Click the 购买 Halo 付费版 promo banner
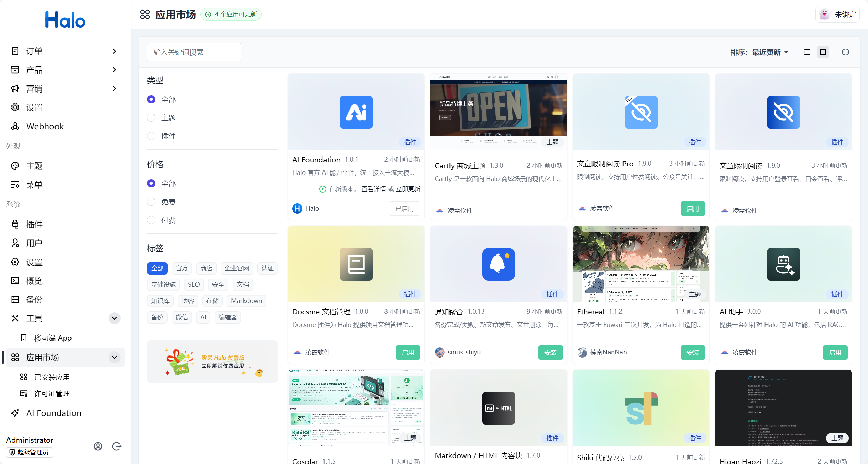This screenshot has width=868, height=464. point(212,362)
